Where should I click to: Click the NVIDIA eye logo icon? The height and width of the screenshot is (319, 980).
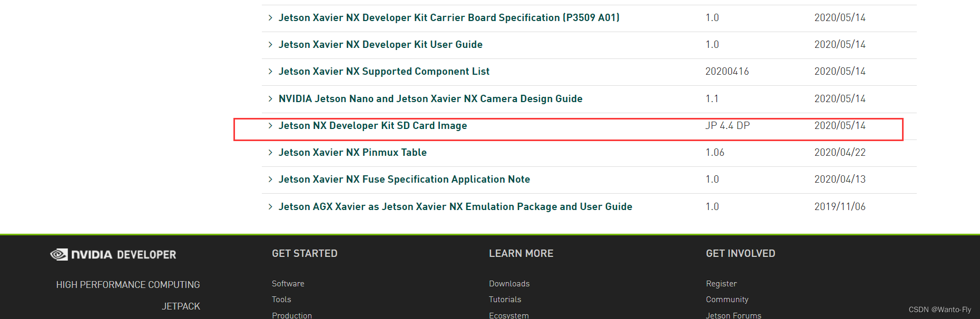click(59, 255)
